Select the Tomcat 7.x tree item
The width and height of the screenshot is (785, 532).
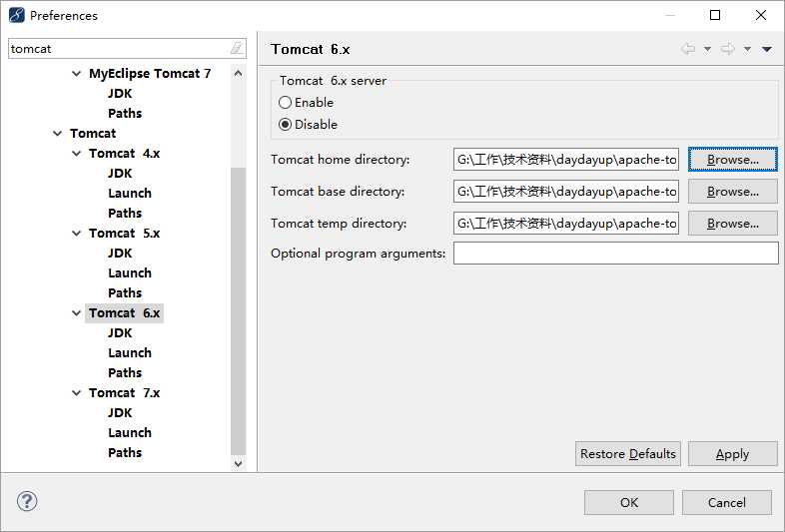(x=124, y=393)
